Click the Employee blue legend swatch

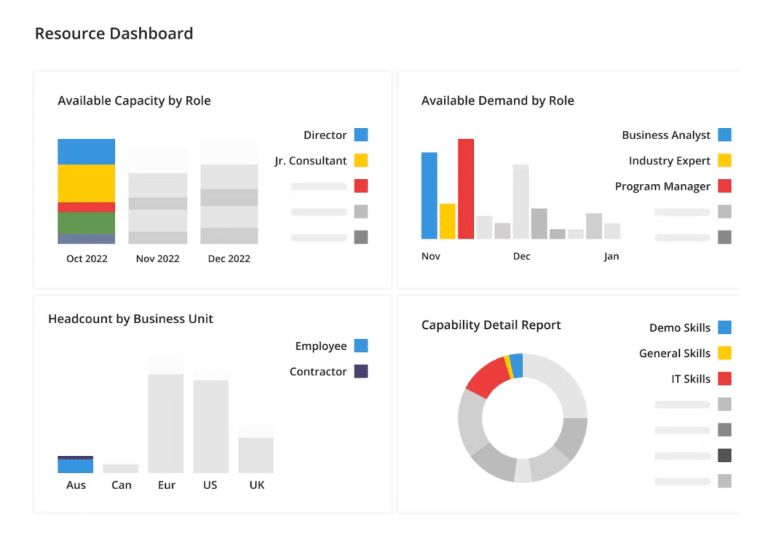(x=361, y=345)
